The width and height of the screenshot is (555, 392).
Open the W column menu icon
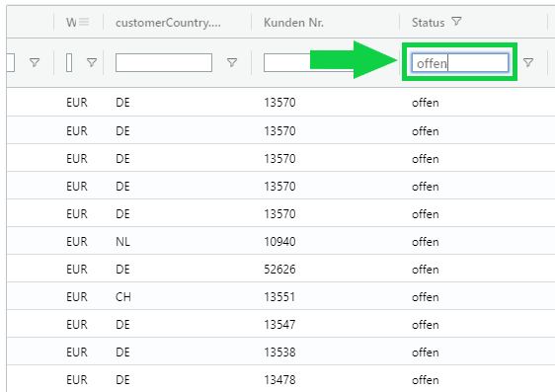(84, 22)
